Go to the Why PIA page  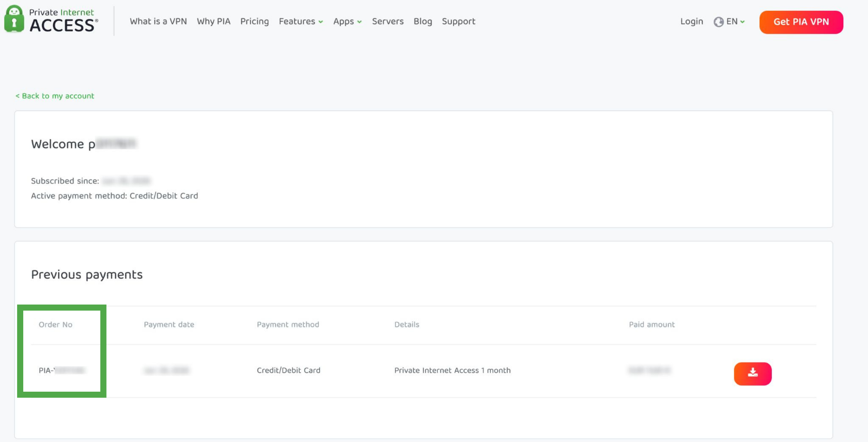click(x=214, y=21)
